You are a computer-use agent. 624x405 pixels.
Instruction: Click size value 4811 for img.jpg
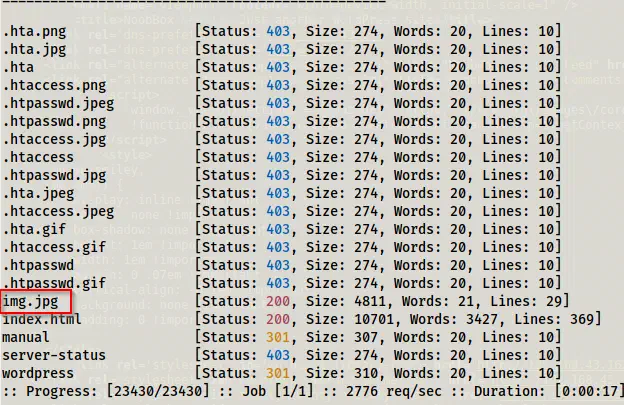pos(370,302)
